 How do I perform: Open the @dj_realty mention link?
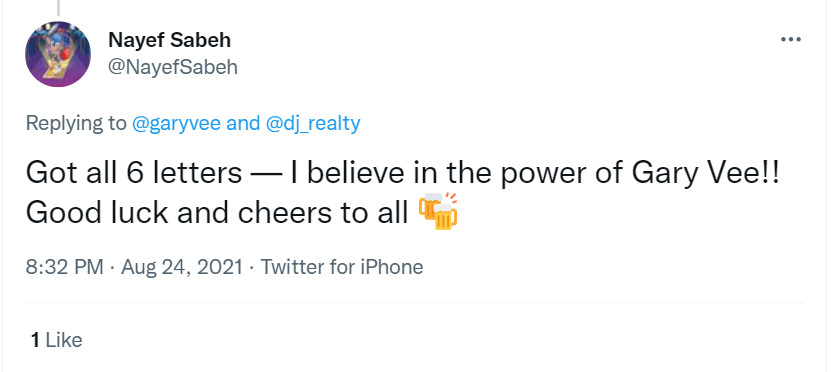312,123
